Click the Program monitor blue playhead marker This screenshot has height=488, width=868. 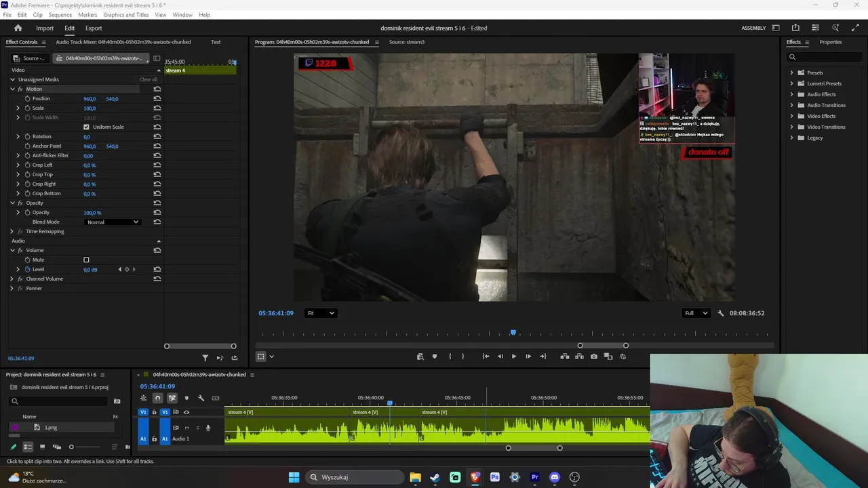tap(513, 333)
